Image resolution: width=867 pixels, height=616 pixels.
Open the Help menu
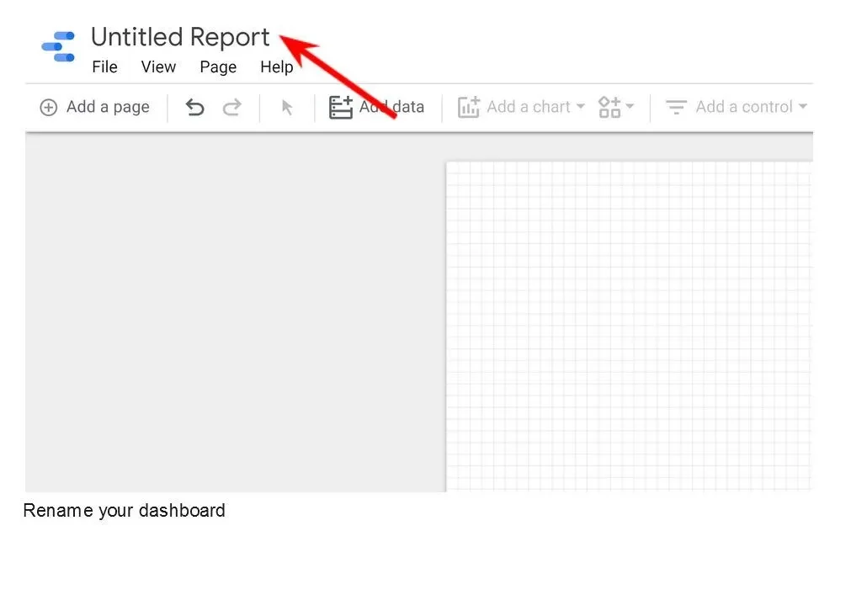click(276, 67)
